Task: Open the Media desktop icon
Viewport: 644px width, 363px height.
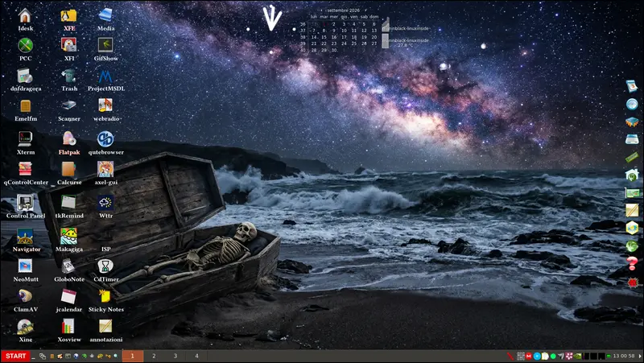Action: [x=105, y=15]
